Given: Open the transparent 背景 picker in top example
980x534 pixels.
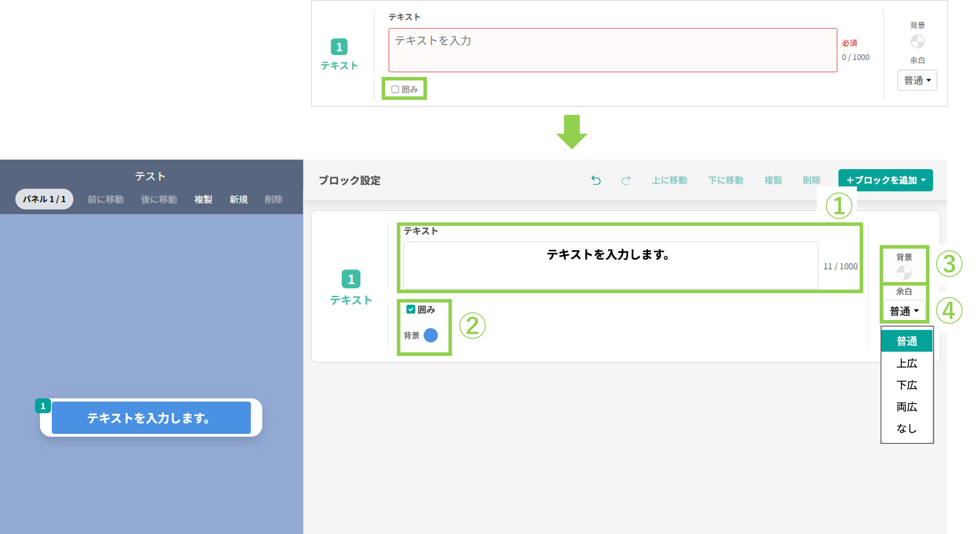Looking at the screenshot, I should click(x=917, y=41).
